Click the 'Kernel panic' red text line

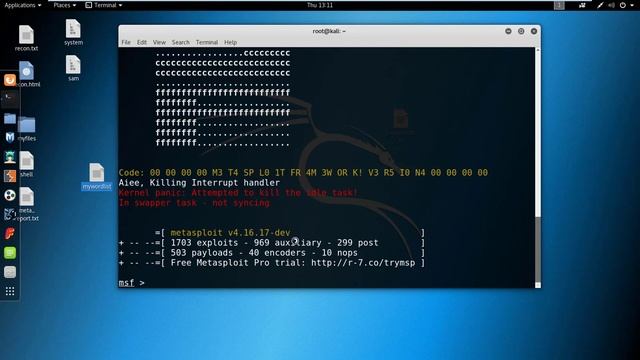[238, 193]
